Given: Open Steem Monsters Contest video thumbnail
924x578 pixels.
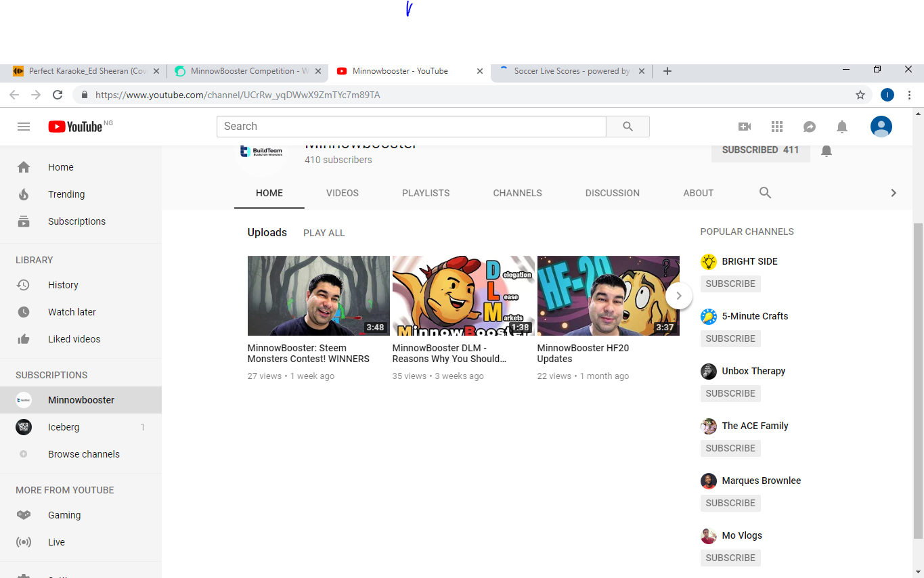Looking at the screenshot, I should [319, 296].
